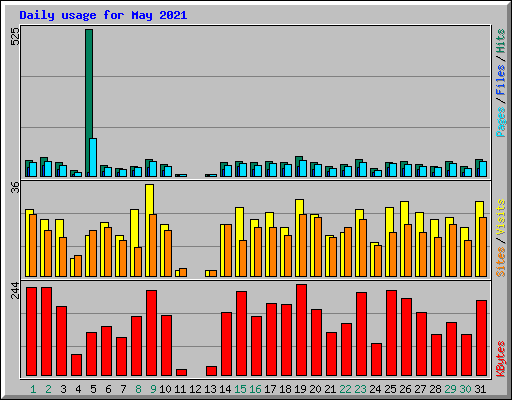Click day label 10 on the x-axis
Image resolution: width=512 pixels, height=400 pixels.
point(165,389)
